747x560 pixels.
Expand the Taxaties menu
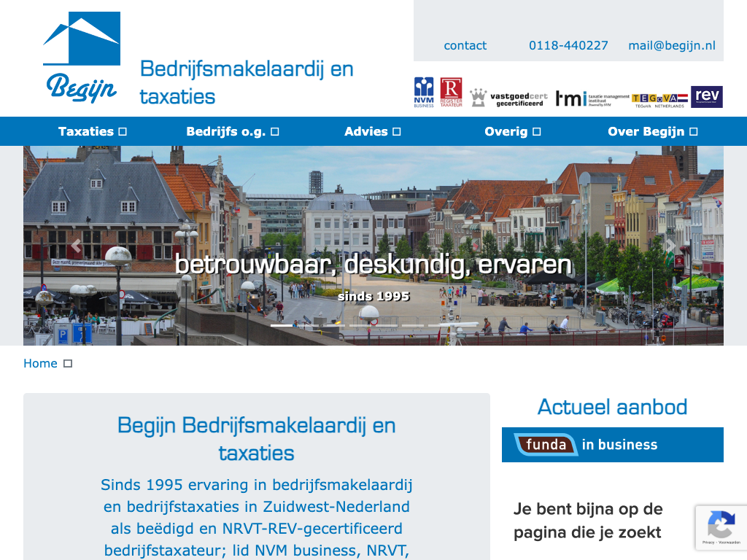tap(93, 131)
